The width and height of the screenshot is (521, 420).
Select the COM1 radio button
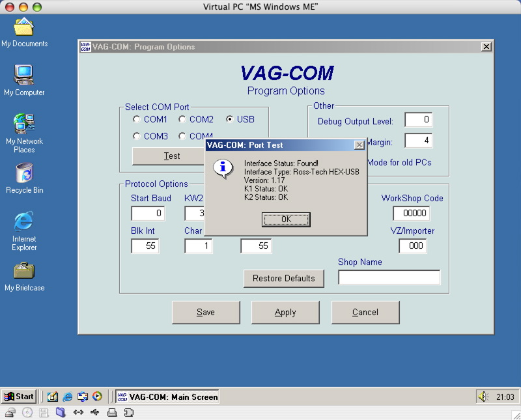tap(137, 119)
